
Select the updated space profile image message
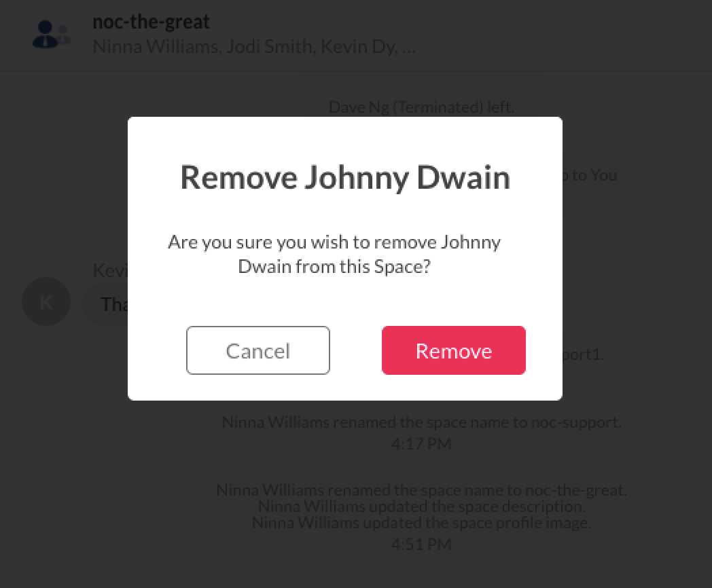point(421,523)
